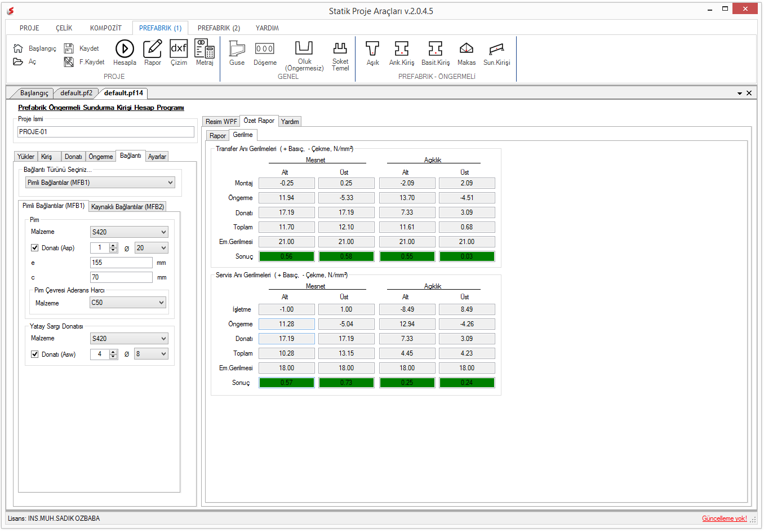The width and height of the screenshot is (764, 532).
Task: Switch to the Ayarlar tab
Action: [157, 157]
